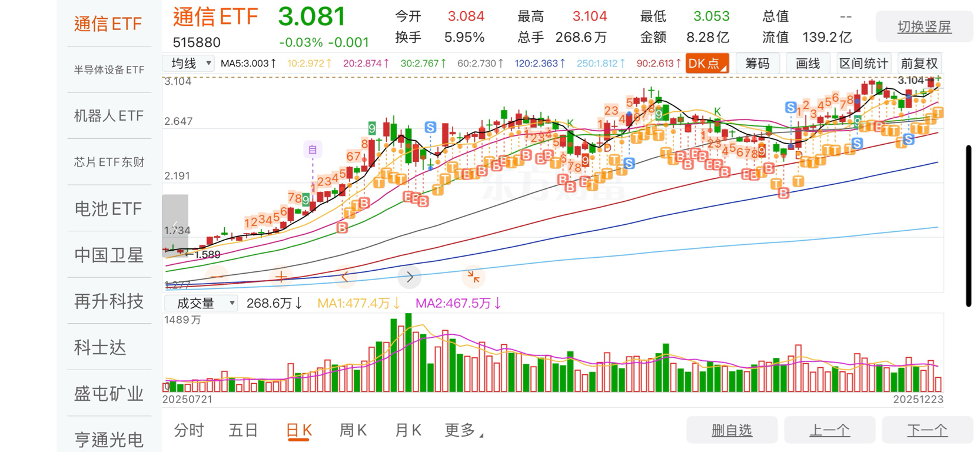Click the 30:2.767 moving average label
Viewport: 980px width, 452px height.
pos(423,64)
